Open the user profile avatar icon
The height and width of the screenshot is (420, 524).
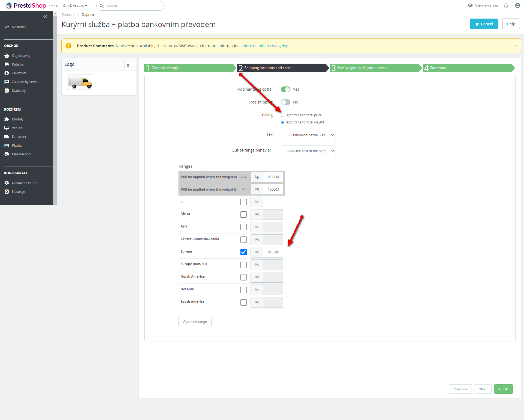coord(517,5)
